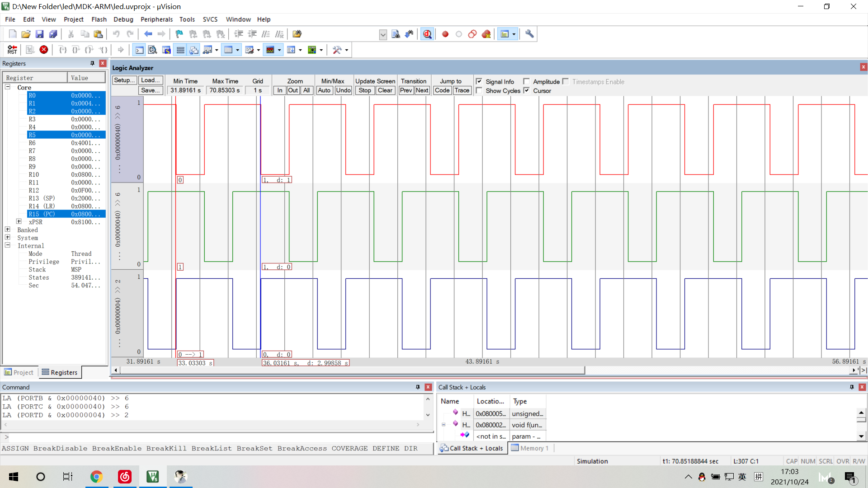
Task: Enable the Timestamps Enable checkbox
Action: [566, 81]
